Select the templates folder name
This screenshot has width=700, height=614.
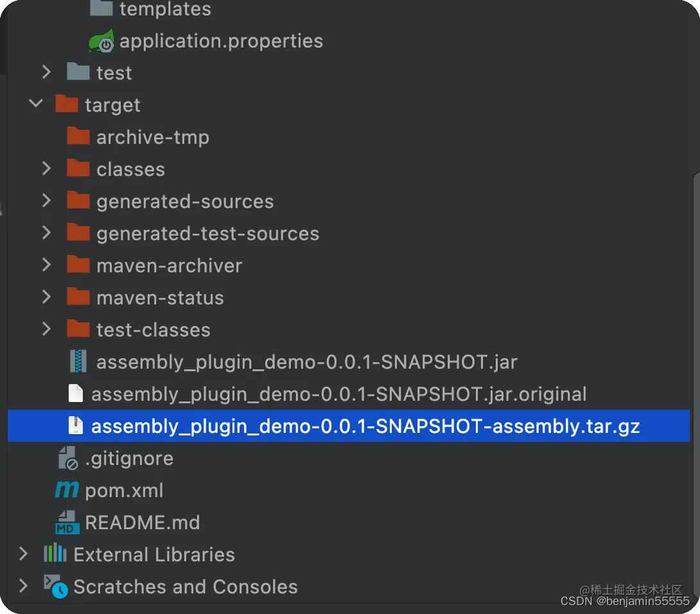[165, 9]
